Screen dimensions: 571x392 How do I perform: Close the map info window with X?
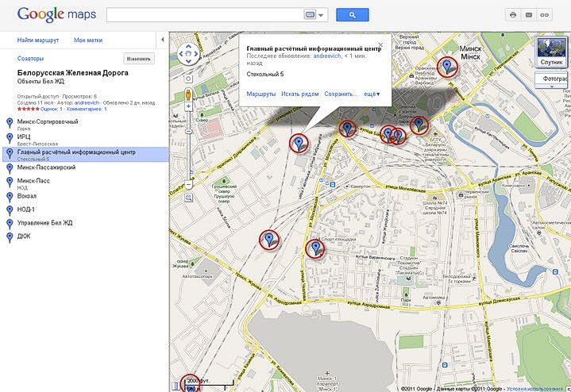click(x=380, y=44)
